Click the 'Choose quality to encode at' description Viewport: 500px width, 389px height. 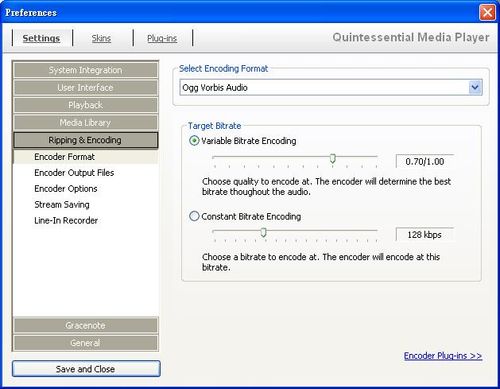point(326,187)
